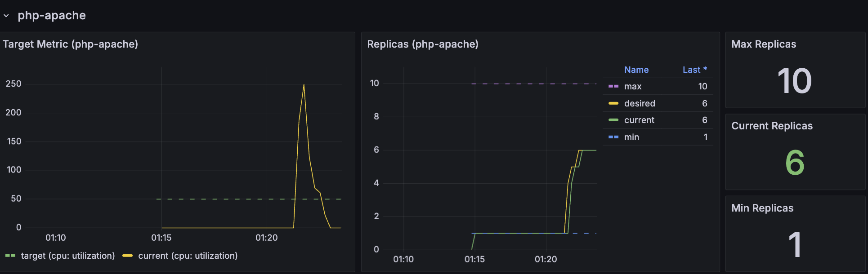Toggle the max series in legend
868x274 pixels.
pos(632,86)
